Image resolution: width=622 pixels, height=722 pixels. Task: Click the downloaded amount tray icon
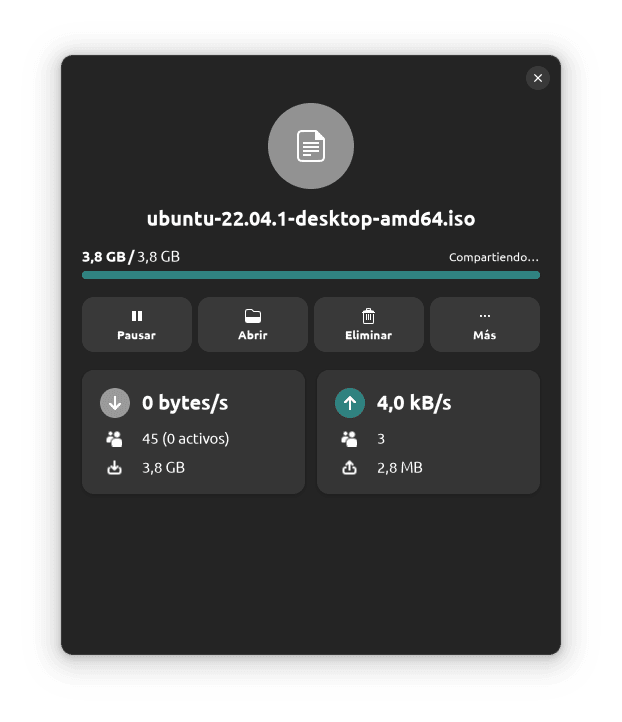(115, 468)
